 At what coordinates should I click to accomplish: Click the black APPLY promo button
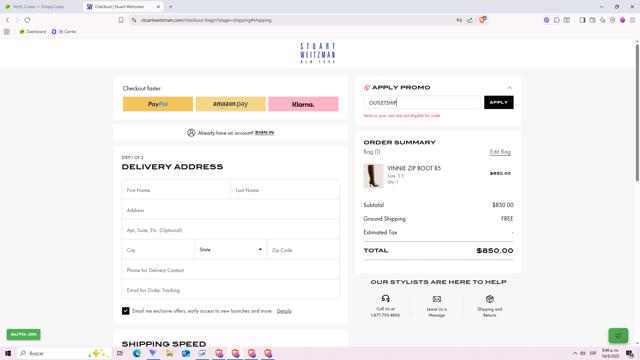pos(499,102)
